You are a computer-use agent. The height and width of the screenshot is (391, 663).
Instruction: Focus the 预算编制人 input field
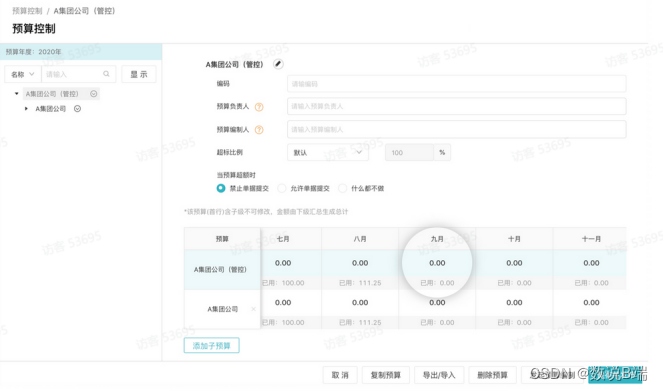pos(457,129)
